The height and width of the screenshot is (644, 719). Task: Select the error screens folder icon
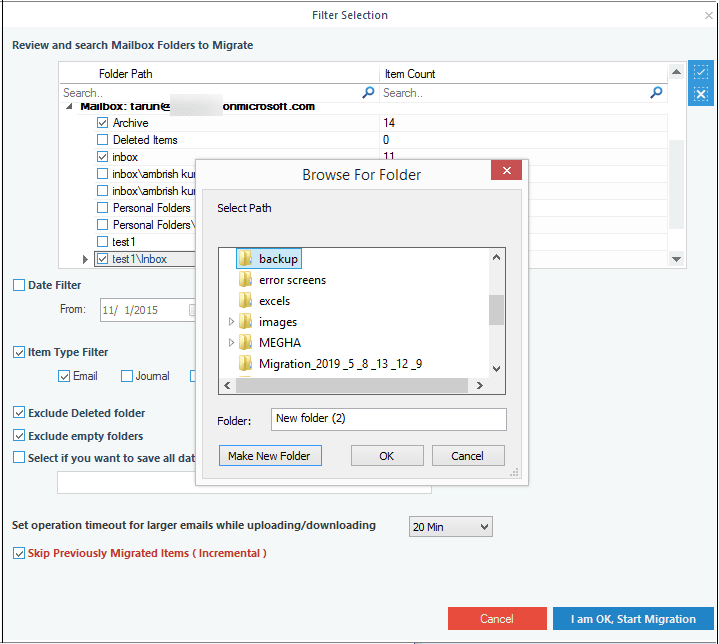coord(245,280)
